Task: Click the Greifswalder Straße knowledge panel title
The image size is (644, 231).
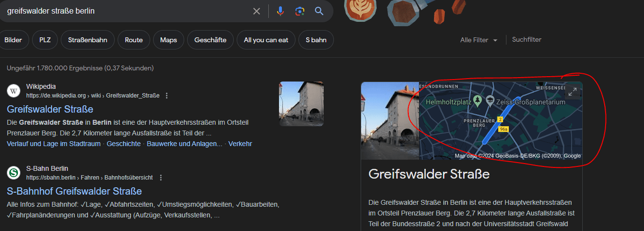Action: coord(429,174)
